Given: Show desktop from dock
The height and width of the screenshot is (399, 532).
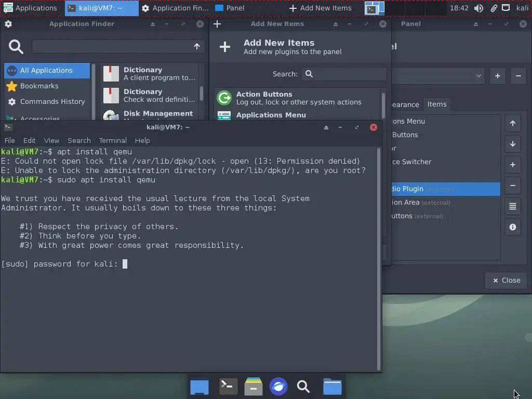Looking at the screenshot, I should pyautogui.click(x=199, y=387).
